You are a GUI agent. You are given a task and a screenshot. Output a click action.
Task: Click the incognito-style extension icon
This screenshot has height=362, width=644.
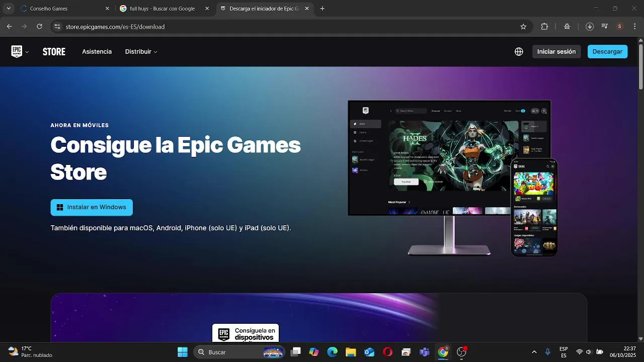click(x=567, y=27)
